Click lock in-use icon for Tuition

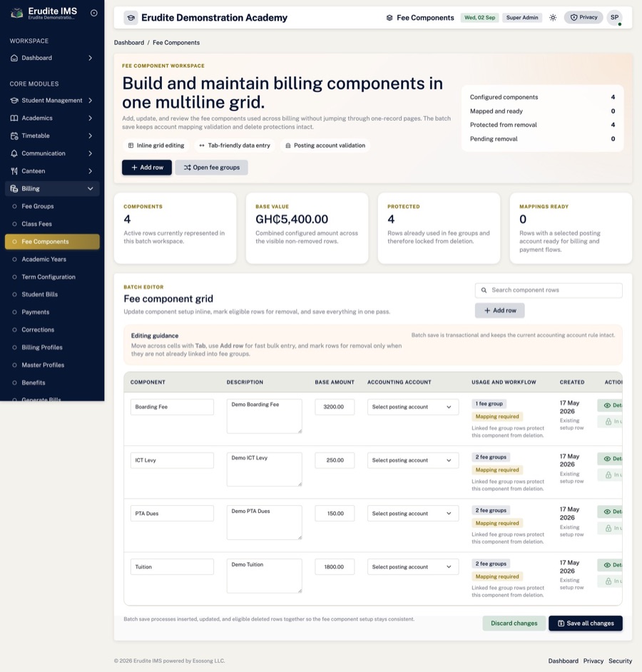608,581
